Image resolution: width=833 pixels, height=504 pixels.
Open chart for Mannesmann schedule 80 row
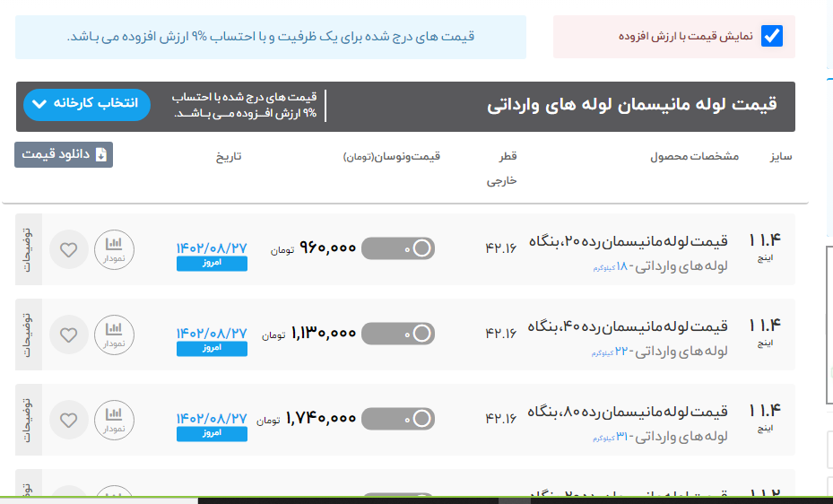click(114, 420)
